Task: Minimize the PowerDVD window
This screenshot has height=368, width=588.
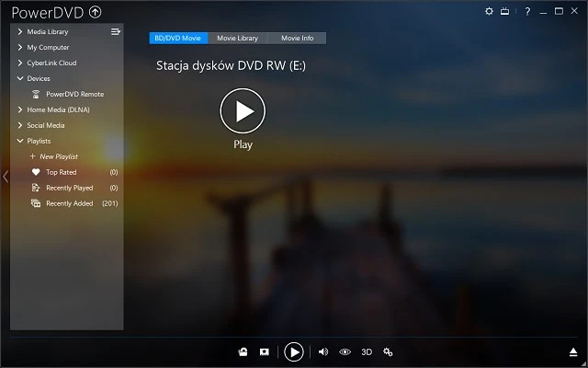Action: tap(543, 12)
